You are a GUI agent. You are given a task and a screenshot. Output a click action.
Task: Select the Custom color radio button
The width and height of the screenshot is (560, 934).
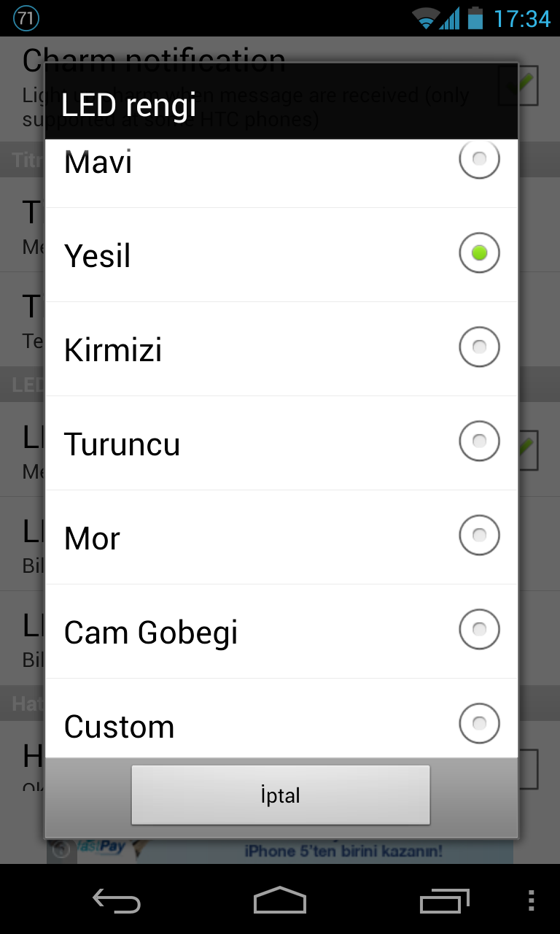pos(479,723)
